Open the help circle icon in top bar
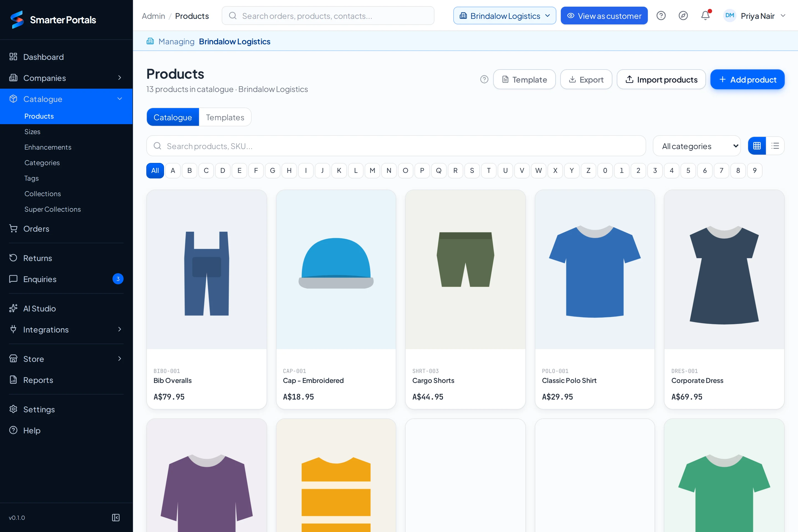Image resolution: width=798 pixels, height=532 pixels. (661, 16)
